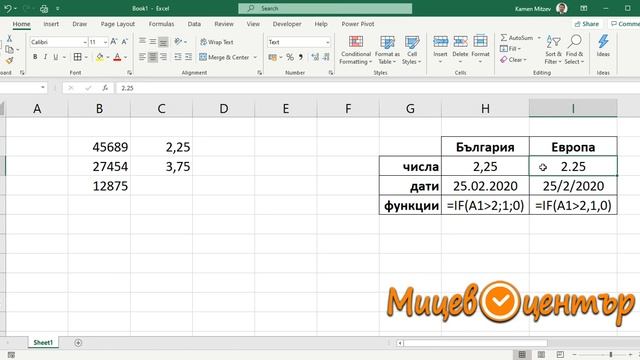Open the Clear dropdown
This screenshot has height=360, width=640.
point(513,60)
